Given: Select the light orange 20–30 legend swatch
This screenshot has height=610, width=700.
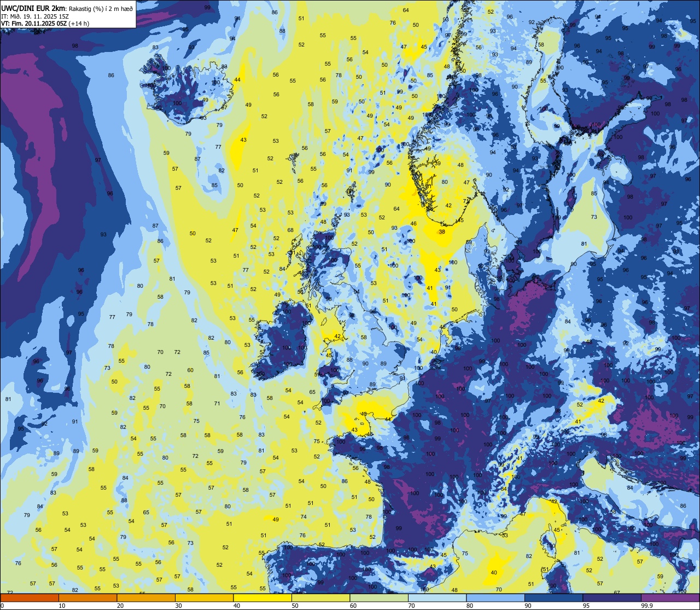Looking at the screenshot, I should point(146,597).
